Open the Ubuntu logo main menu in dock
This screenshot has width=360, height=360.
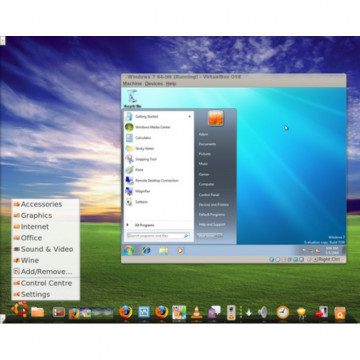coord(20,309)
